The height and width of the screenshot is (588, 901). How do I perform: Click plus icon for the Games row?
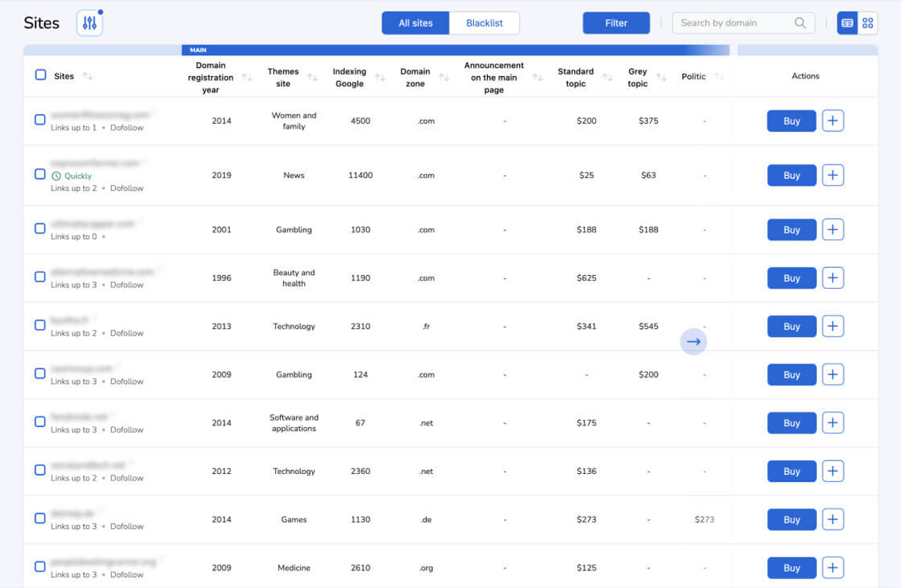tap(833, 519)
